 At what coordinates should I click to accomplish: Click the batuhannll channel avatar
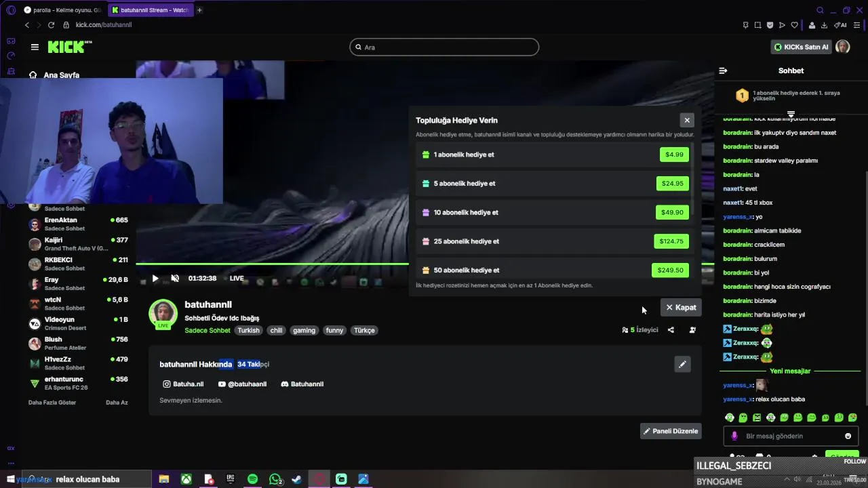(163, 313)
